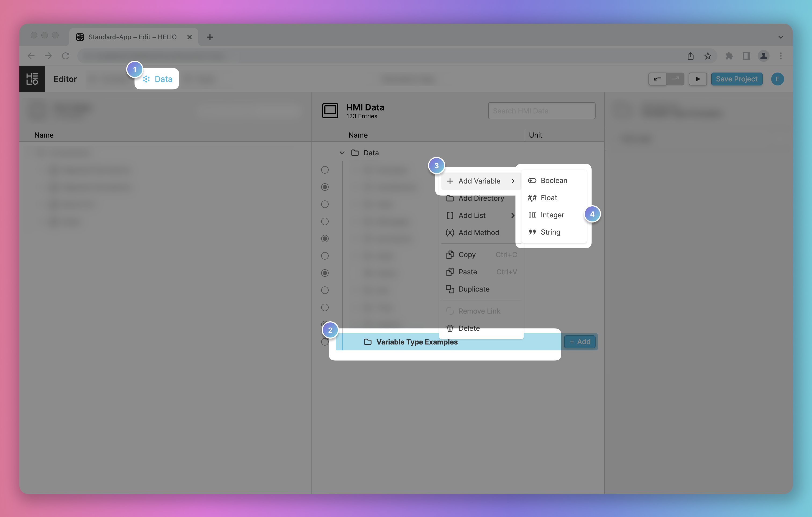The height and width of the screenshot is (517, 812).
Task: Click the browser bookmark star icon
Action: 708,56
